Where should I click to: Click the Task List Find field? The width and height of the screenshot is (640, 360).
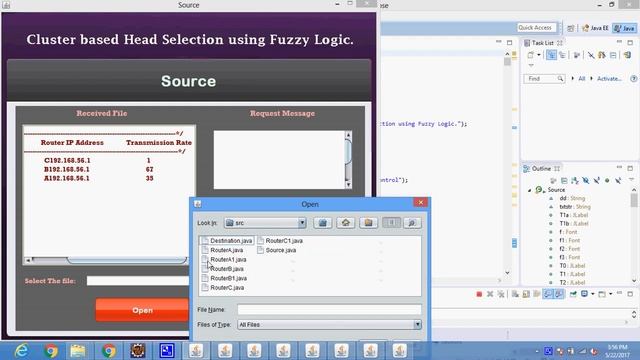pyautogui.click(x=544, y=78)
